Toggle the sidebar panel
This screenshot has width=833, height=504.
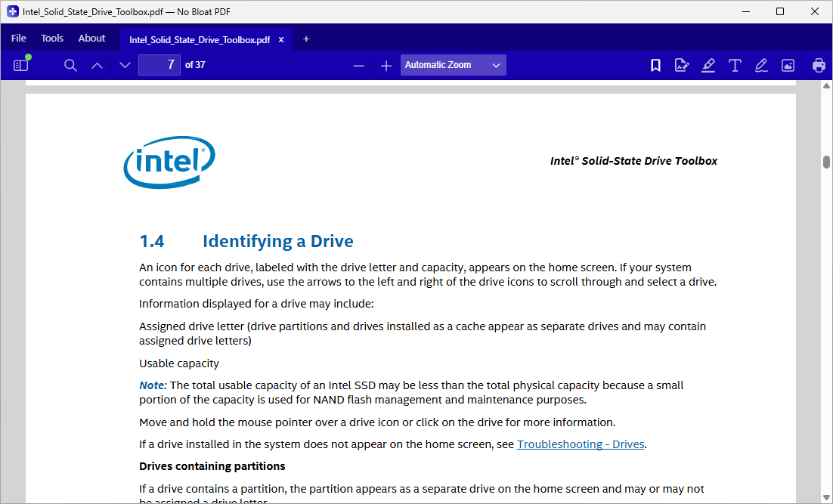tap(20, 65)
